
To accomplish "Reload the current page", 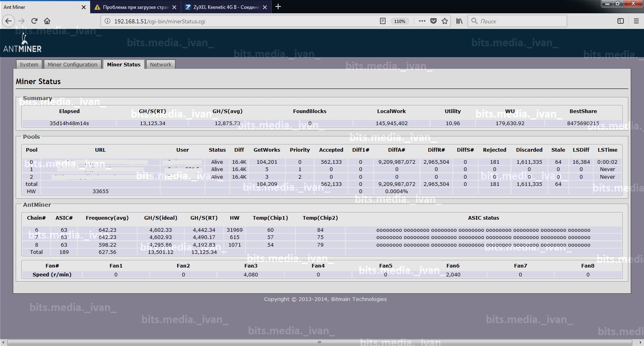I will pyautogui.click(x=34, y=21).
